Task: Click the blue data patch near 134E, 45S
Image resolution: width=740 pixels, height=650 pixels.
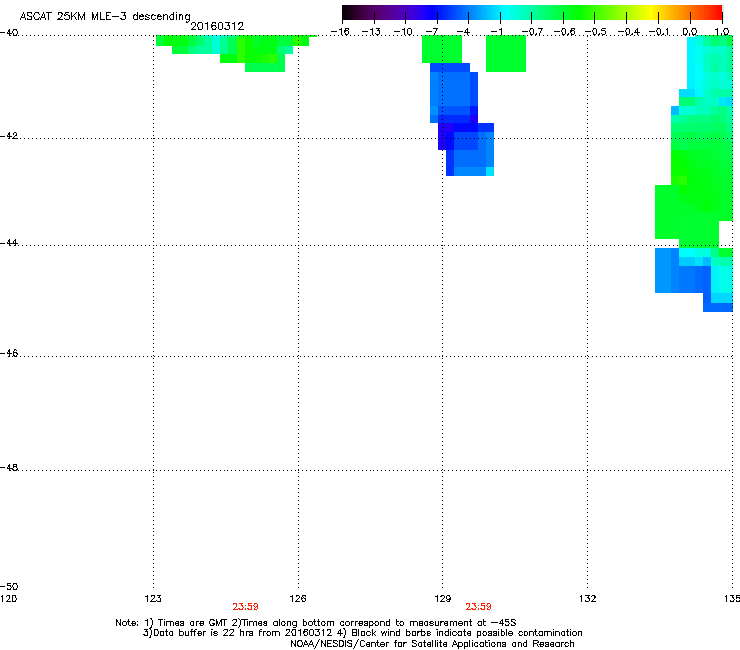Action: pyautogui.click(x=684, y=279)
